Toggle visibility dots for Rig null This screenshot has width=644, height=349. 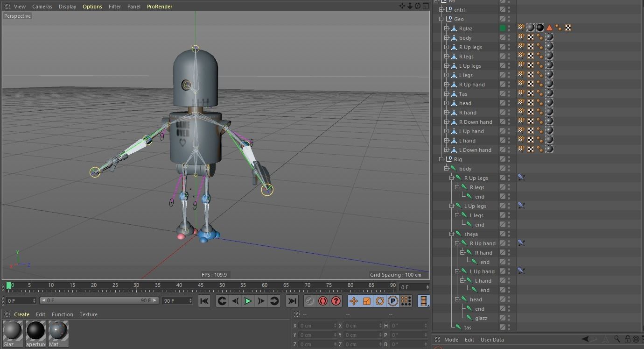click(509, 159)
